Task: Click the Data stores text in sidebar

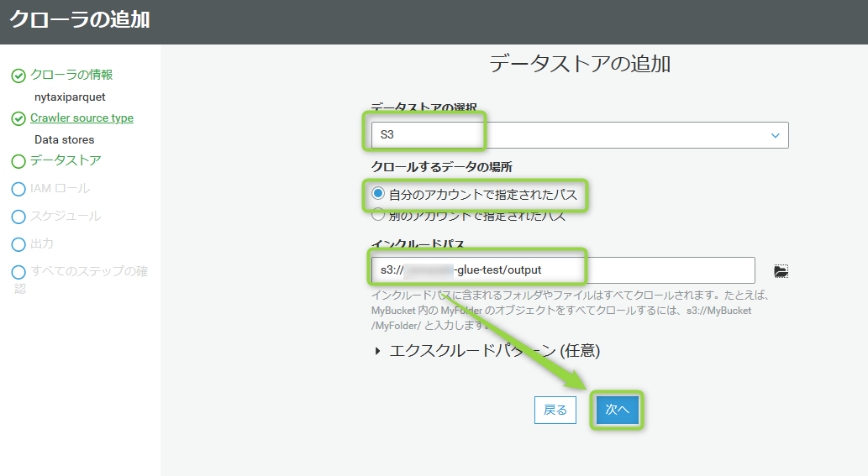Action: (64, 140)
